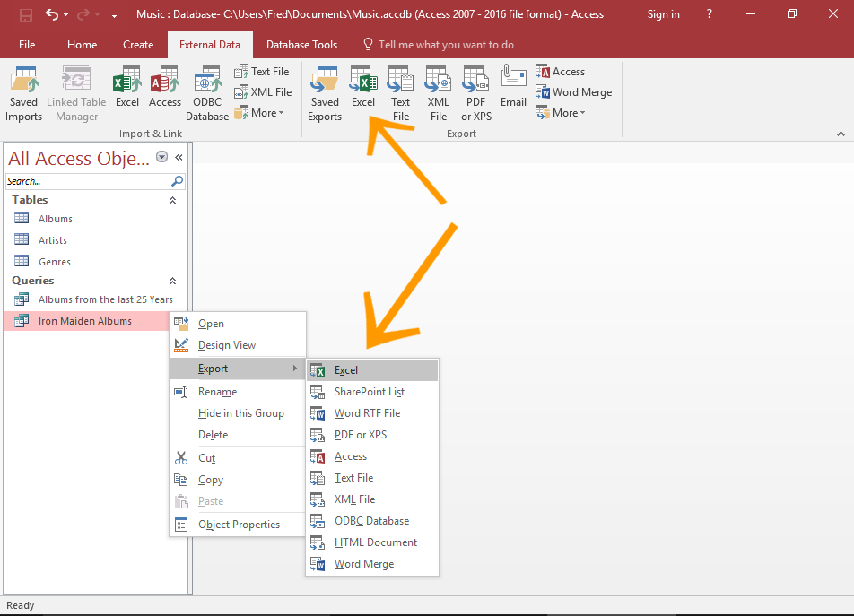Select the XML File export icon

pyautogui.click(x=437, y=90)
